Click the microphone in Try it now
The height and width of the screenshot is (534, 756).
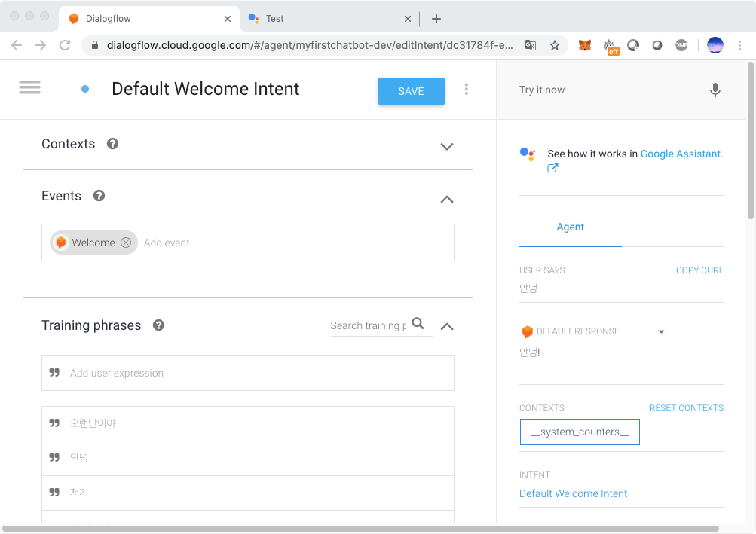(715, 90)
